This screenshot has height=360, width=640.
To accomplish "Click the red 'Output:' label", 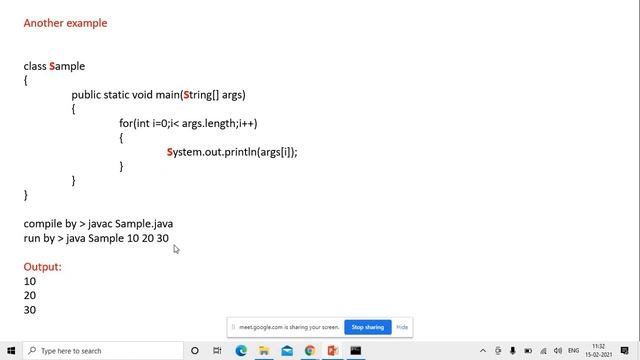I will 42,267.
